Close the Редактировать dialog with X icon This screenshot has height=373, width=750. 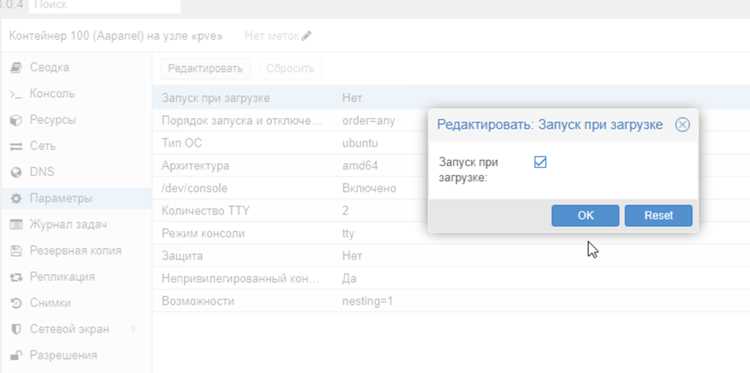[682, 125]
